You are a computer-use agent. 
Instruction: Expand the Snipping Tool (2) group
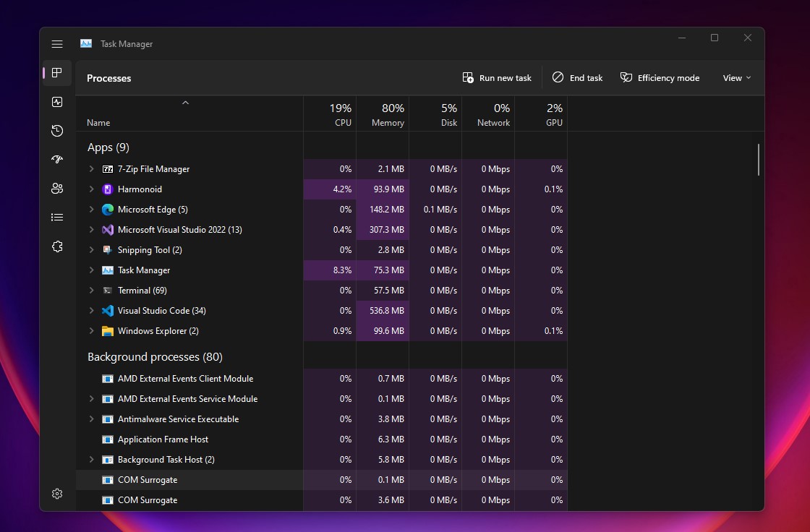tap(91, 250)
